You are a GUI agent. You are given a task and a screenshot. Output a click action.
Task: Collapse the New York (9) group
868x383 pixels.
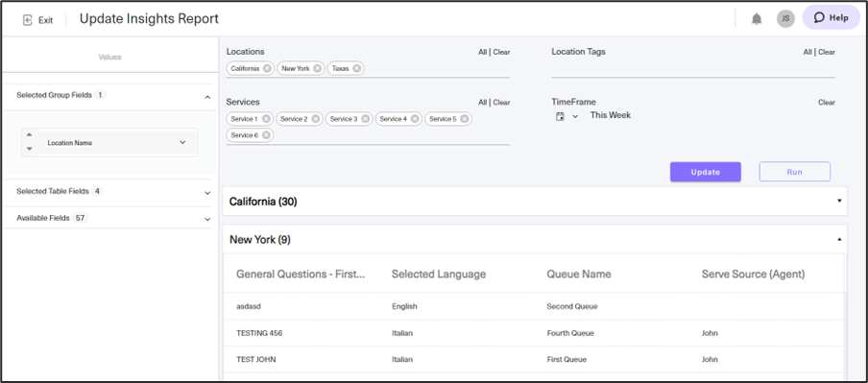tap(839, 239)
